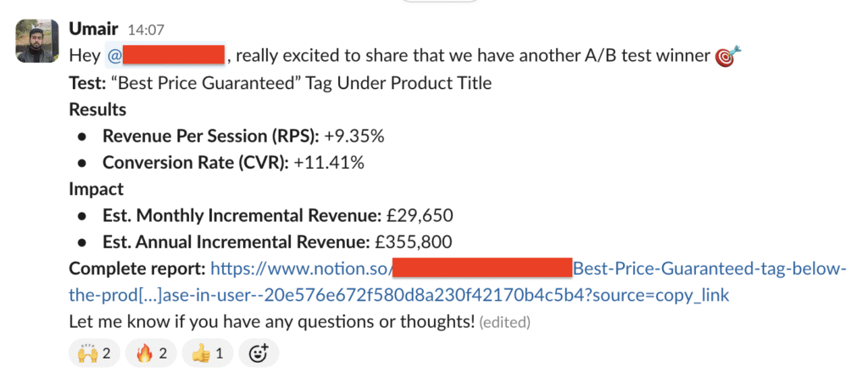868x383 pixels.
Task: Click the dart target emoji in message
Action: point(727,57)
